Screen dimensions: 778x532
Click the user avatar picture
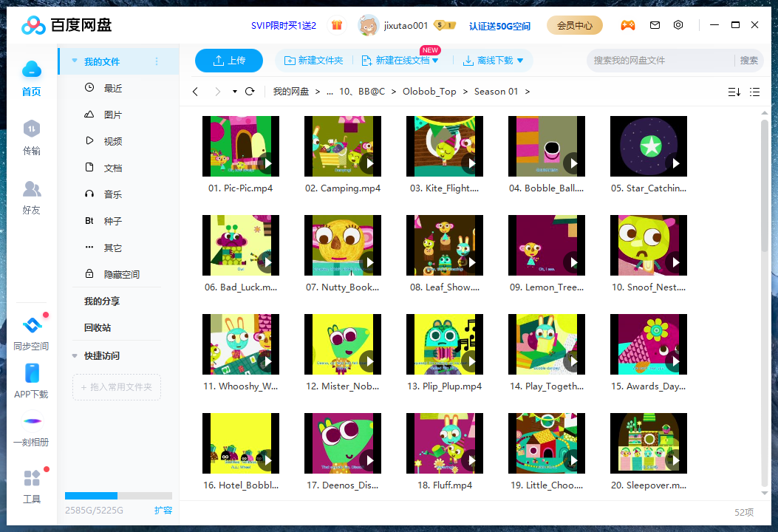point(368,25)
